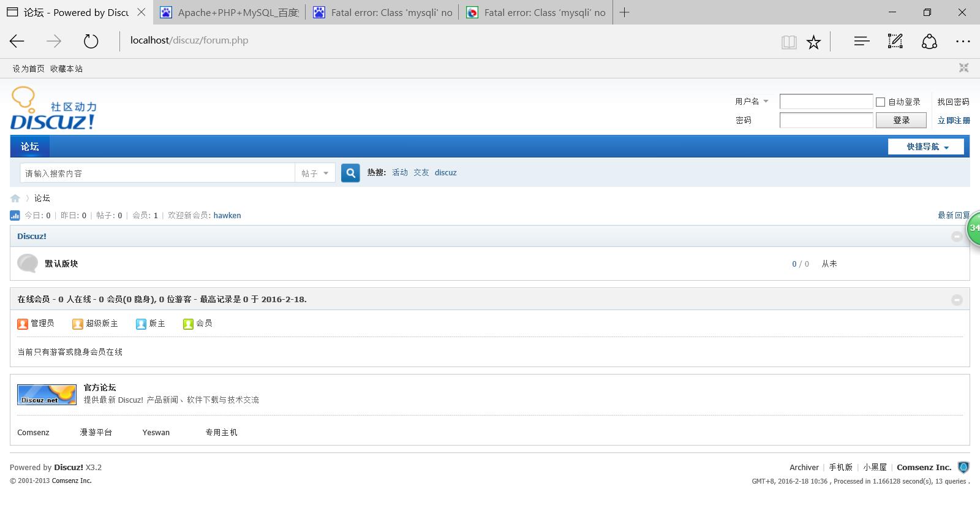The height and width of the screenshot is (521, 980).
Task: Click 最新回复 link
Action: pos(954,215)
